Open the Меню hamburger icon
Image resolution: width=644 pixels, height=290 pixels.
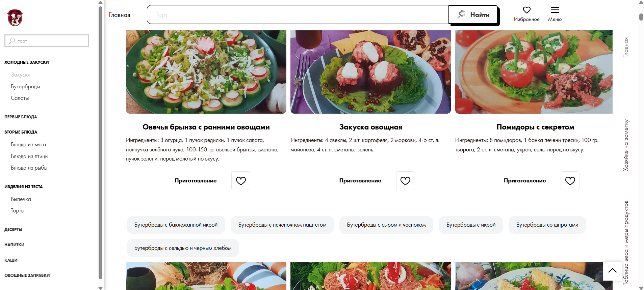[x=555, y=10]
